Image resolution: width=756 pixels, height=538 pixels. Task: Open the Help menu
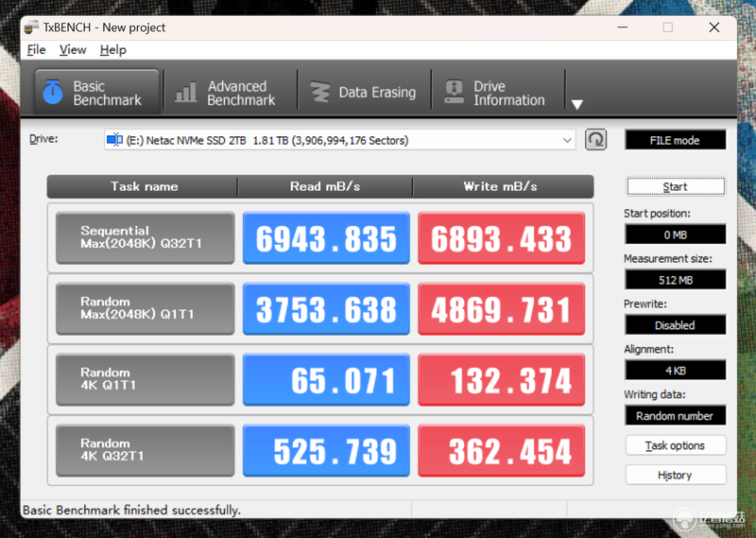pyautogui.click(x=113, y=50)
